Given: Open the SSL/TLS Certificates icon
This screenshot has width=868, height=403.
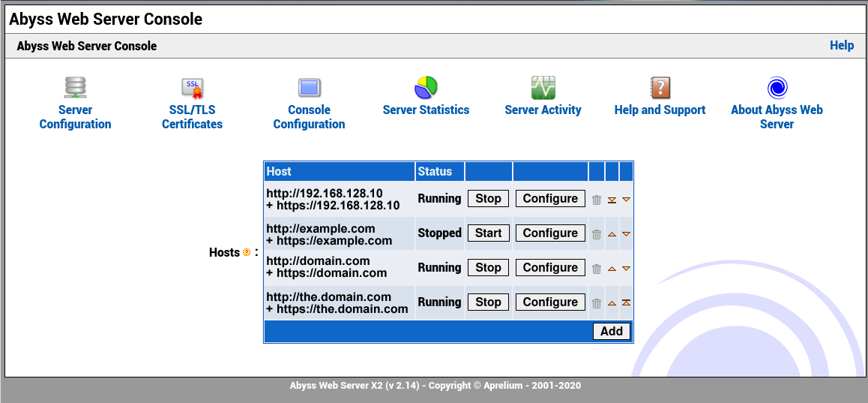Looking at the screenshot, I should coord(192,88).
